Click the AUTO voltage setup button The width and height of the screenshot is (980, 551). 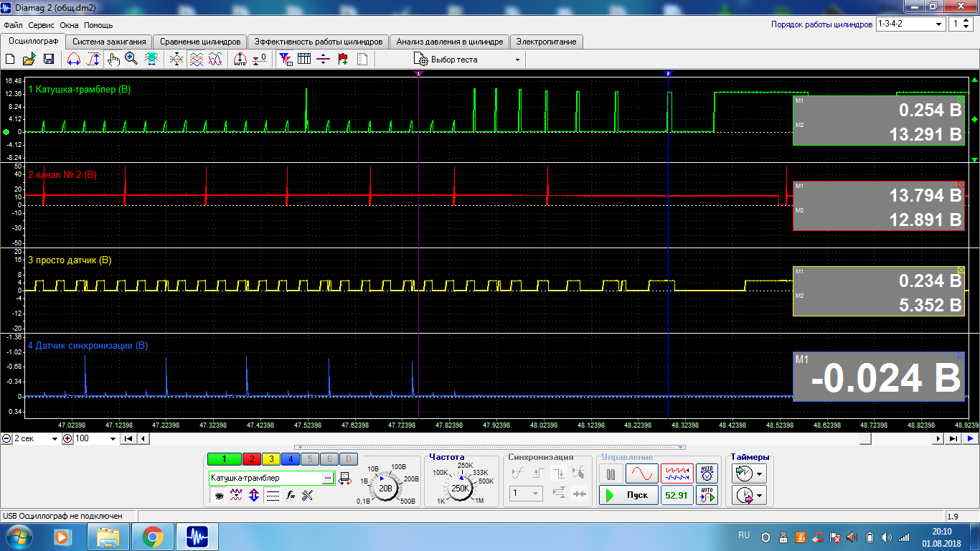click(x=707, y=474)
